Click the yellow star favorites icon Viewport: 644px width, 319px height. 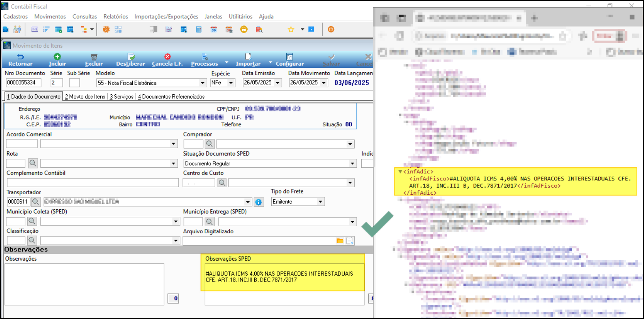point(291,30)
